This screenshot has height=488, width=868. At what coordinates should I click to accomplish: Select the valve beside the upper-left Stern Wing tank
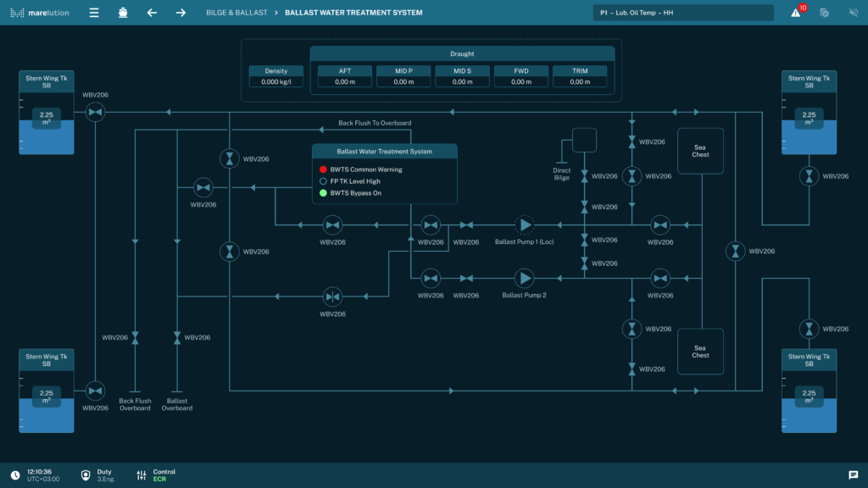(95, 113)
